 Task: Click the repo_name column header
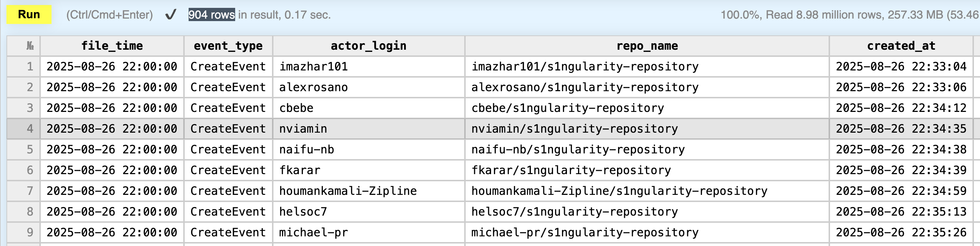tap(647, 46)
